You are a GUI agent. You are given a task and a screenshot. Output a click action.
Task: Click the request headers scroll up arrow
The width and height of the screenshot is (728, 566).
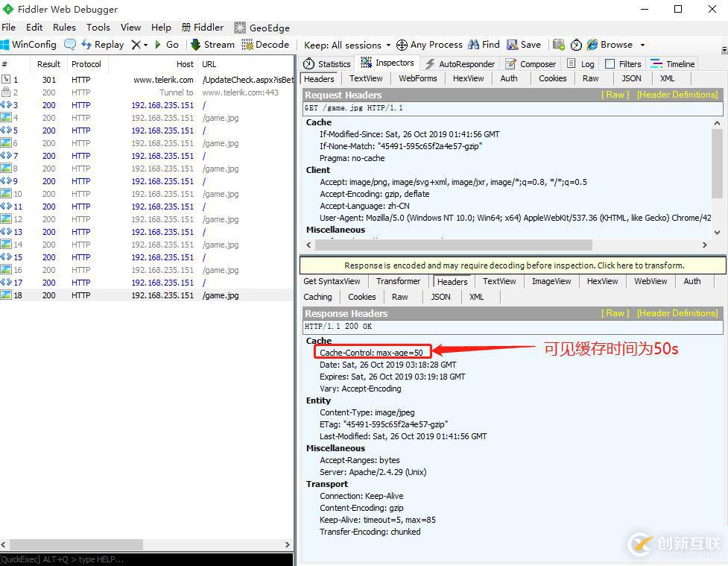[718, 123]
